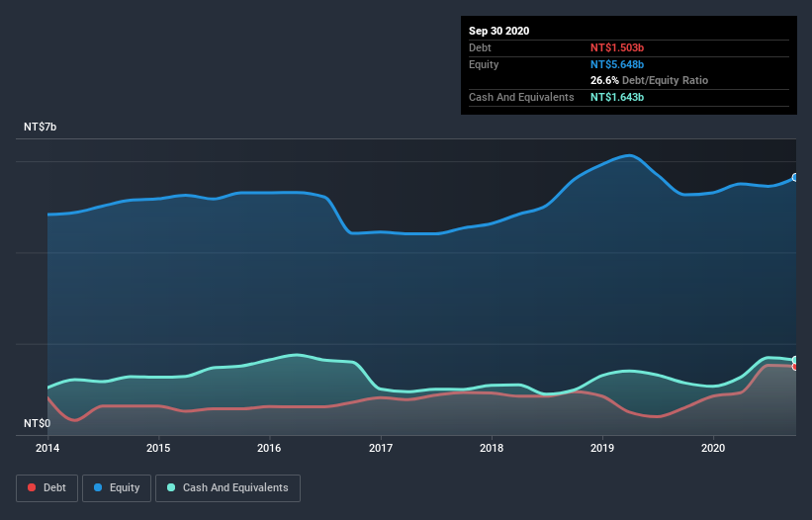Click the Debt row label in tooltip

(480, 47)
